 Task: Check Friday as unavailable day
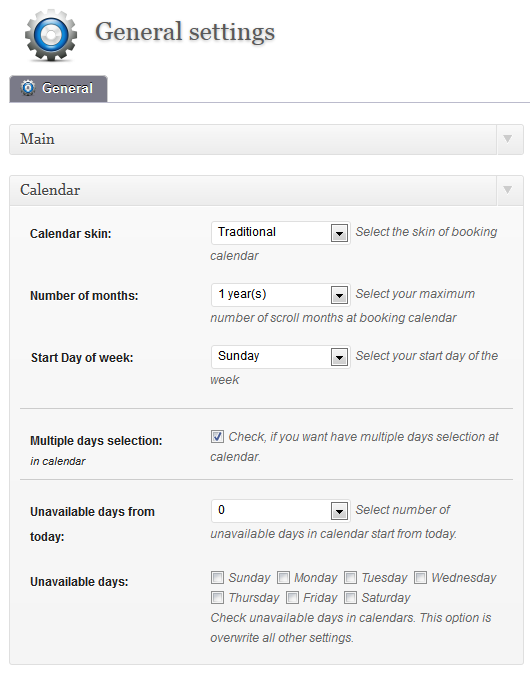click(x=292, y=598)
